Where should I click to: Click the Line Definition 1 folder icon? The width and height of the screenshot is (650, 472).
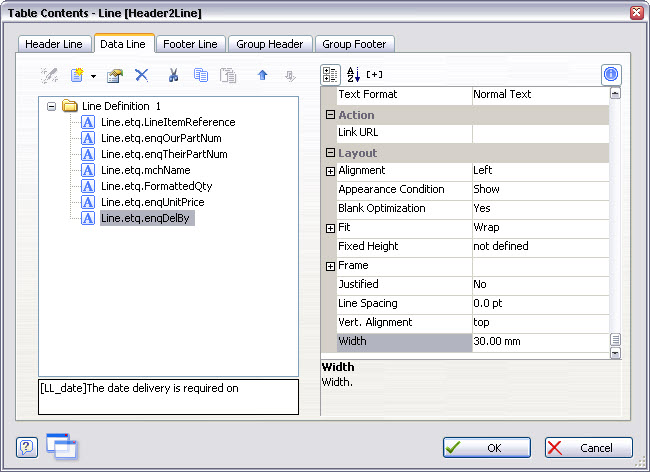click(x=70, y=106)
